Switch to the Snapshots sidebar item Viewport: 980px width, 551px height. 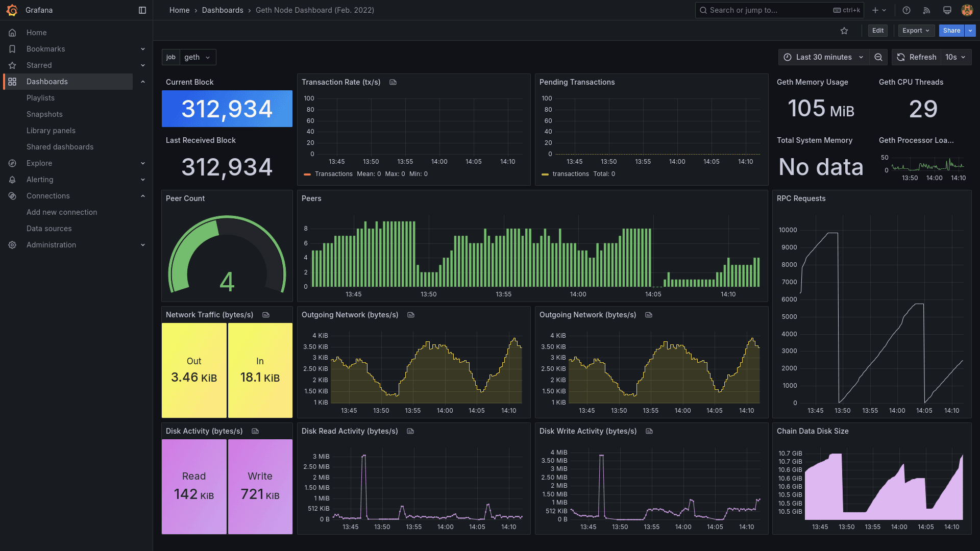[44, 114]
